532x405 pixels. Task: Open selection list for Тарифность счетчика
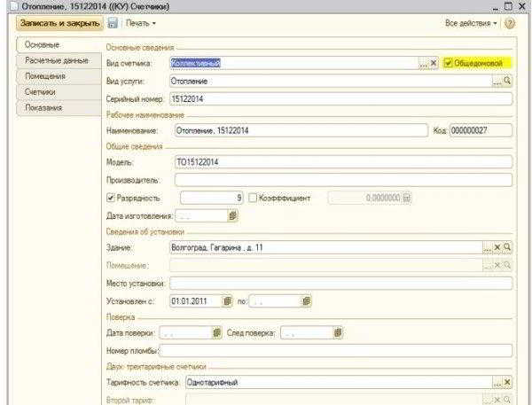pos(497,382)
